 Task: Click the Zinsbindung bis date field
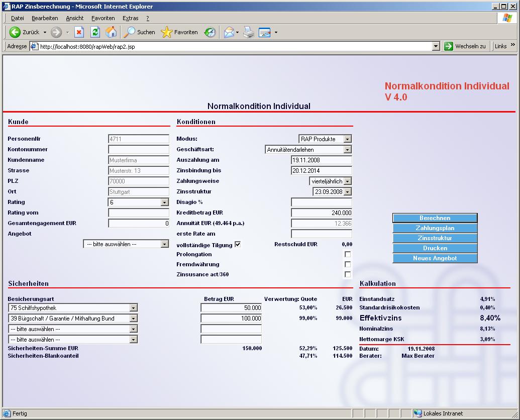point(322,171)
